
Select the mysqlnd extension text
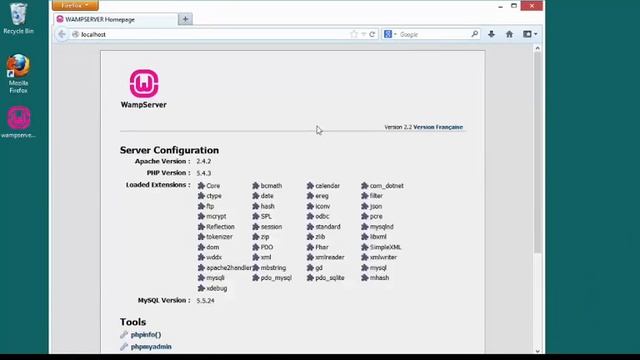tap(382, 227)
